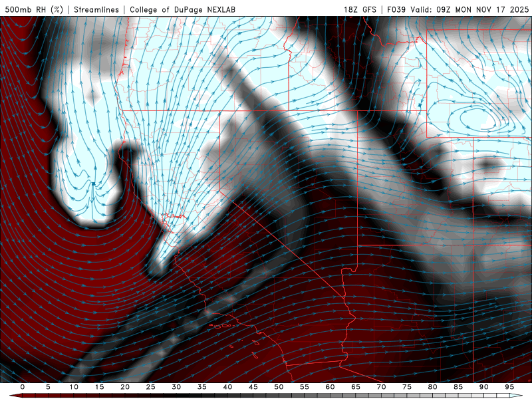Click the colorbar label "30"
This screenshot has width=532, height=399.
pos(176,387)
